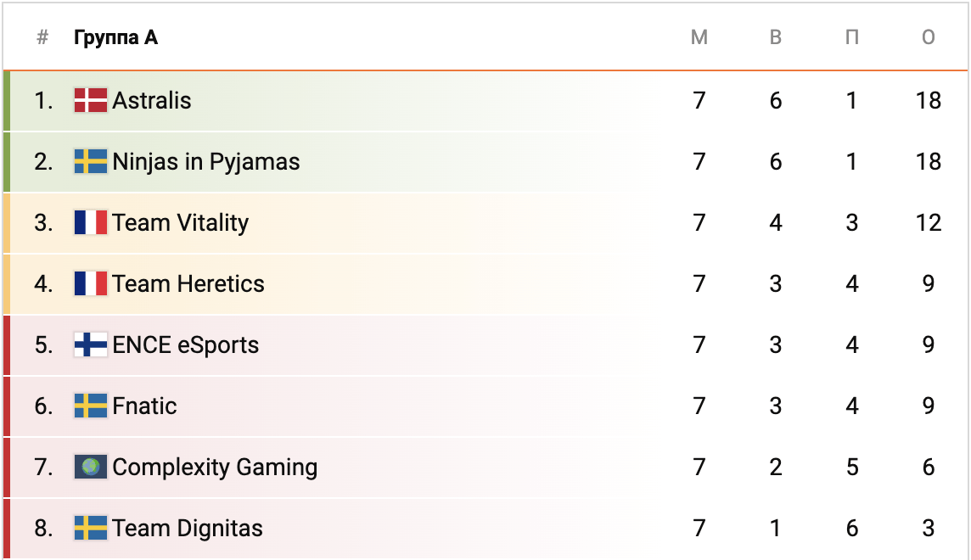
Task: Click the О points column header
Action: click(929, 37)
